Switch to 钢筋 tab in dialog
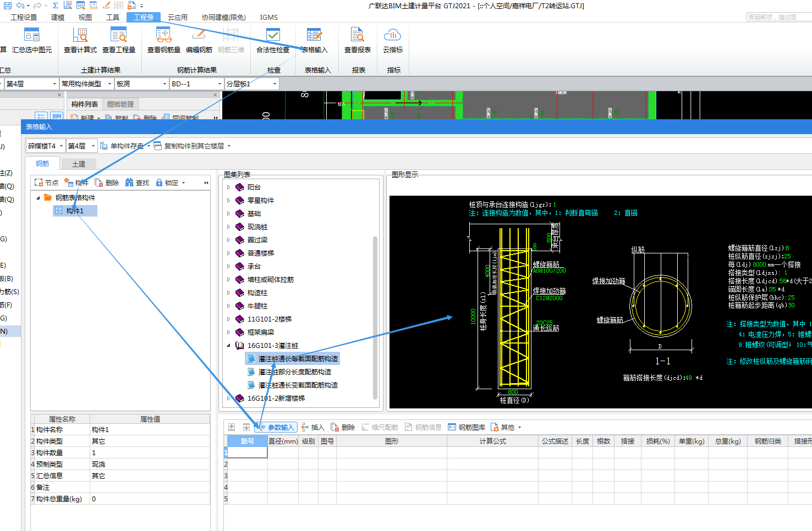Viewport: 812px width, 531px height. tap(42, 163)
